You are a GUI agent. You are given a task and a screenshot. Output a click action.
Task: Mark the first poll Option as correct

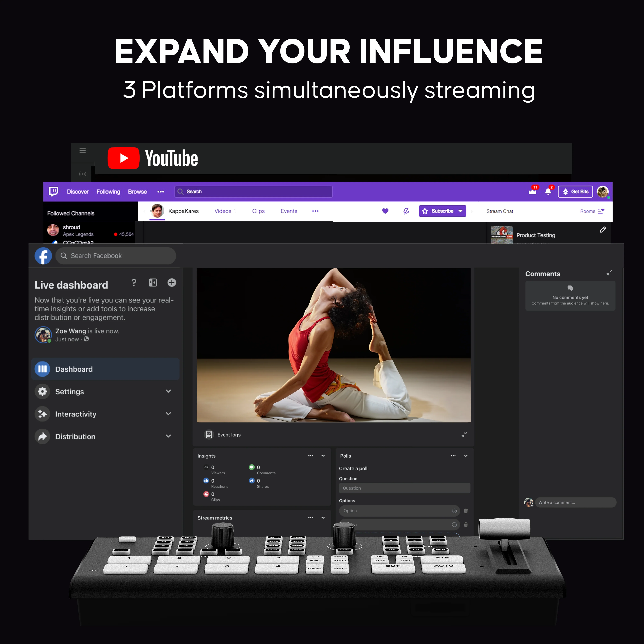[x=454, y=511]
